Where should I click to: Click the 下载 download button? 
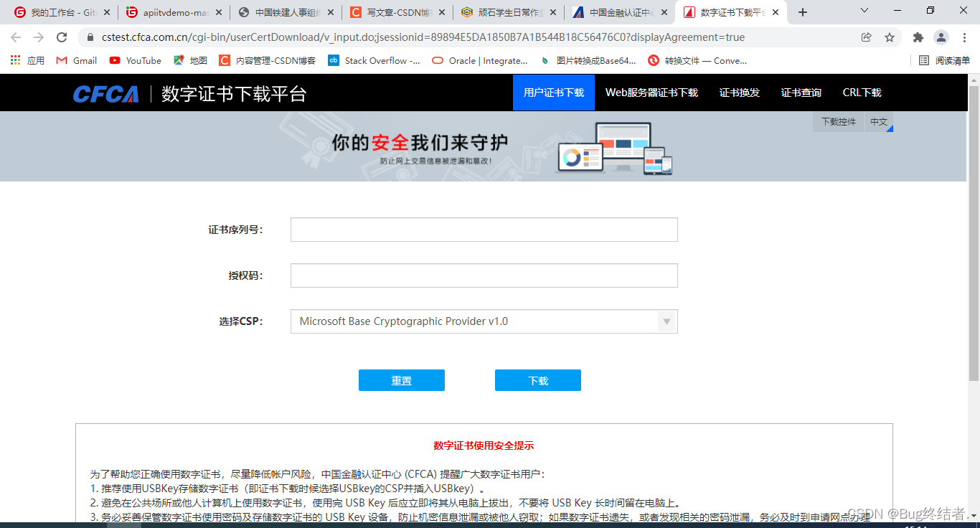click(x=538, y=380)
